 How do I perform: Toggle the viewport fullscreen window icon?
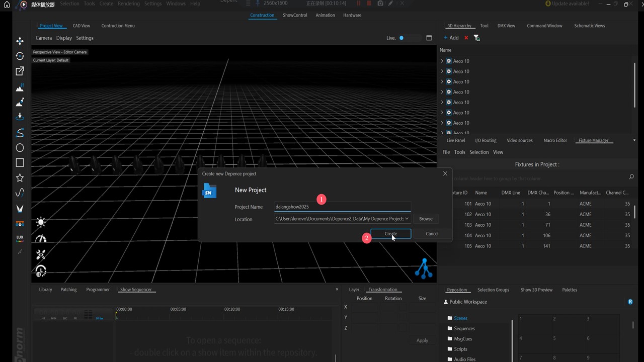point(429,38)
